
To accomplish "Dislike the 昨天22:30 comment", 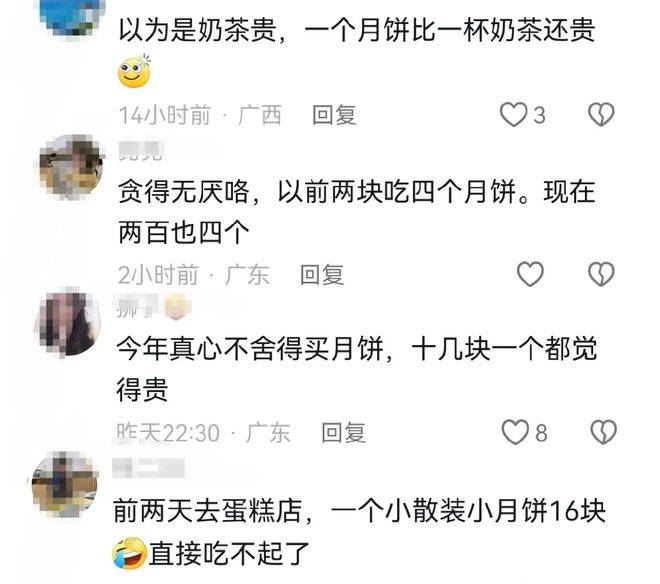I will pyautogui.click(x=604, y=432).
